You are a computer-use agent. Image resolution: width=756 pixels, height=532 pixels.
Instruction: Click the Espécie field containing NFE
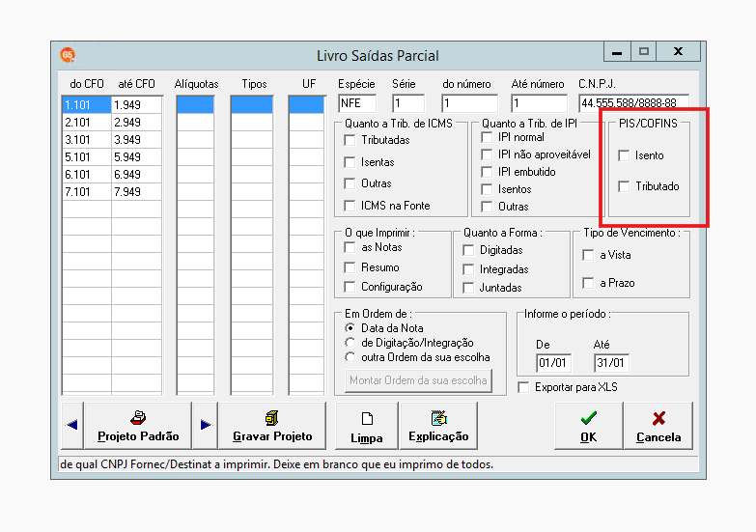pyautogui.click(x=357, y=103)
